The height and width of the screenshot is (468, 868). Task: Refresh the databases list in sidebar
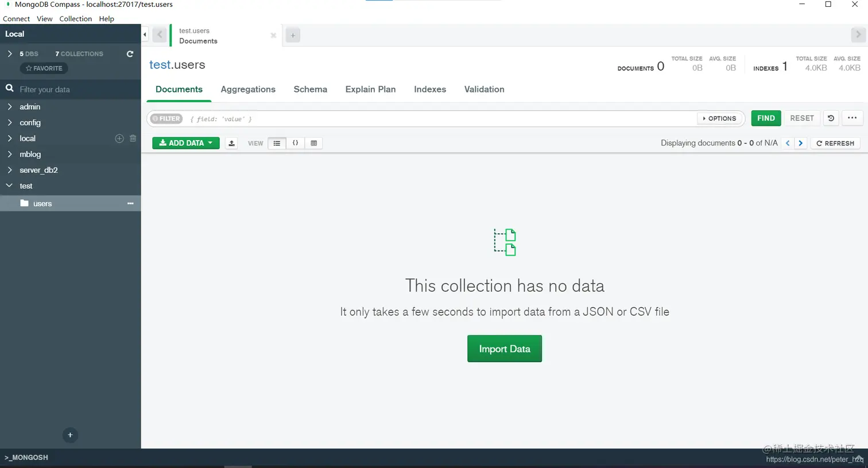[x=130, y=54]
